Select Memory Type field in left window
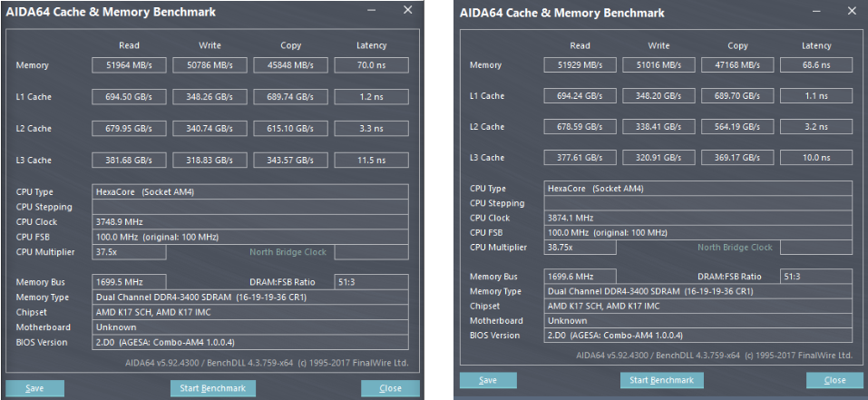Viewport: 868px width, 400px height. 250,298
